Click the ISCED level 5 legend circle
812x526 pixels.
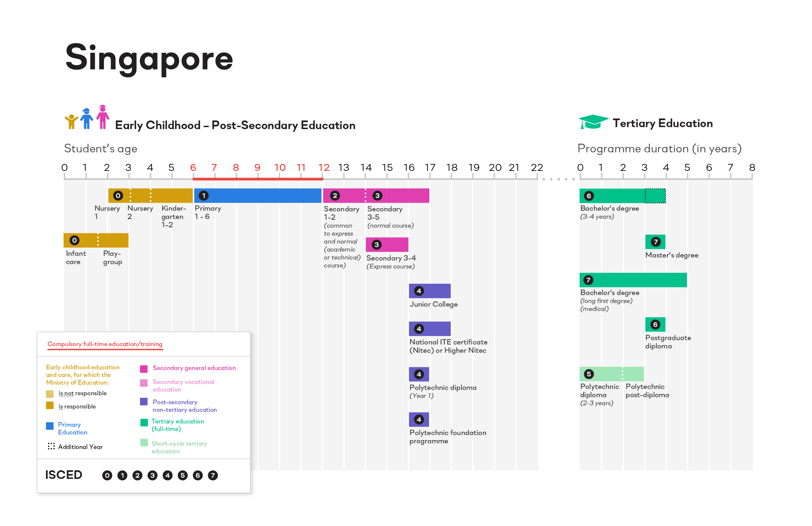coord(183,476)
